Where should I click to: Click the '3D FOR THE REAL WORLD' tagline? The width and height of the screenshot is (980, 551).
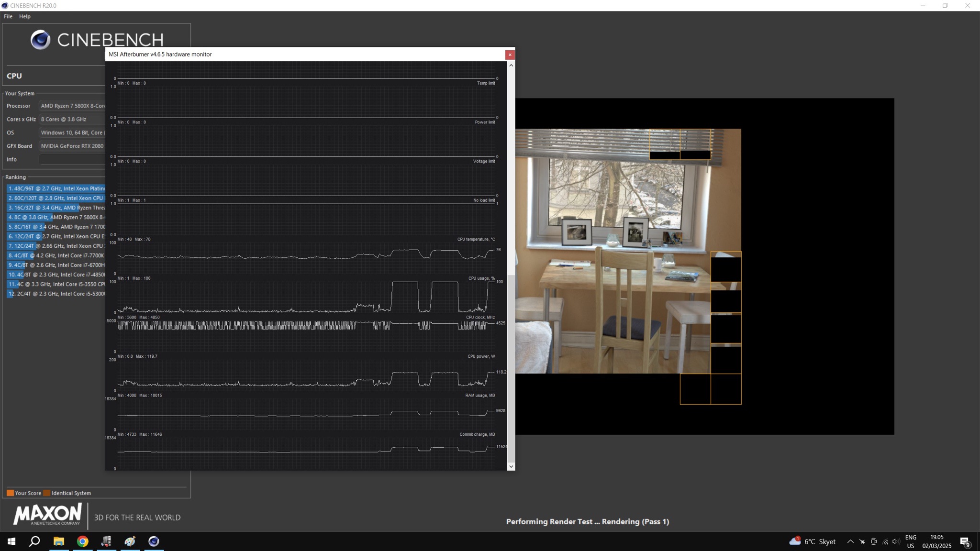coord(137,518)
